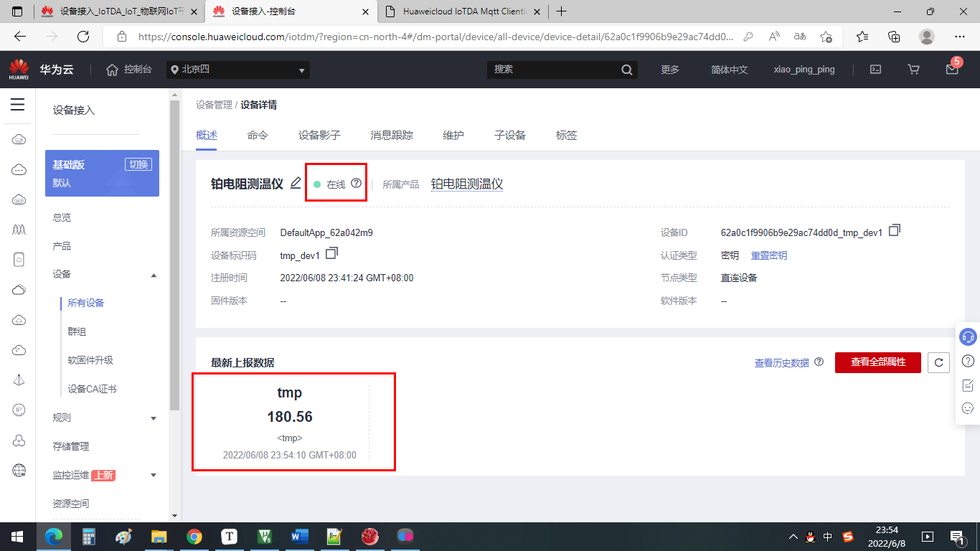Refresh the latest reported data
Viewport: 980px width, 551px height.
click(x=938, y=362)
